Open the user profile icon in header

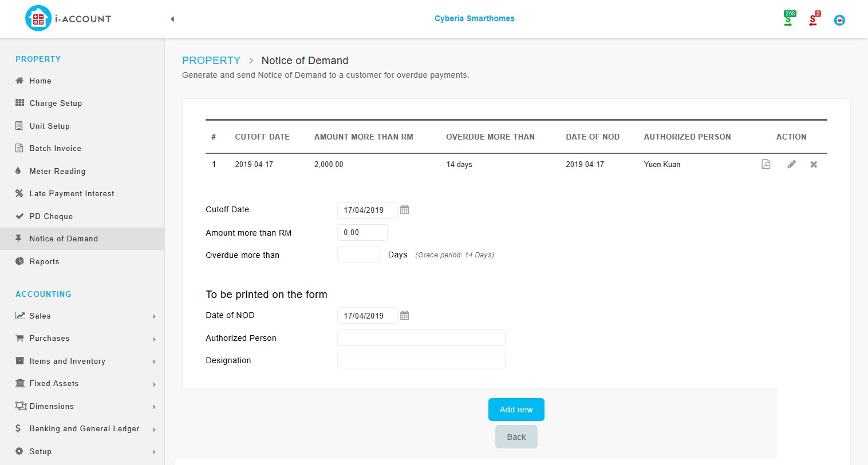839,20
